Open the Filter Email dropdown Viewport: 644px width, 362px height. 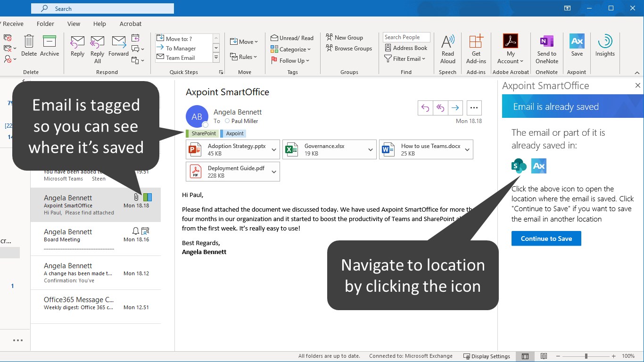(405, 59)
